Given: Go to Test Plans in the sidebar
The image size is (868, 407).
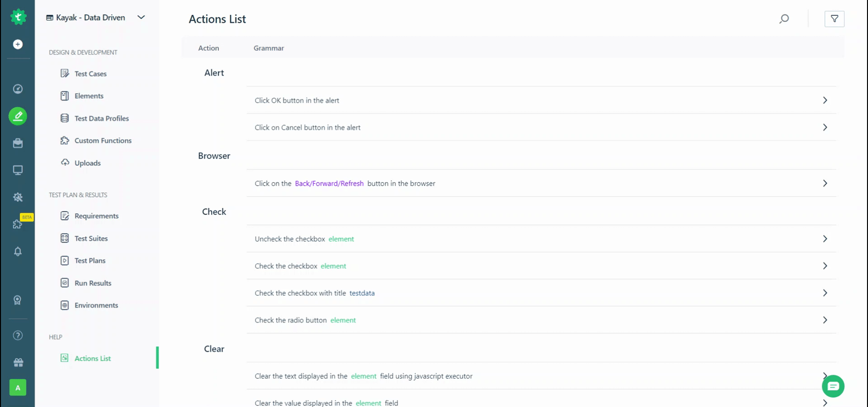Looking at the screenshot, I should (90, 261).
